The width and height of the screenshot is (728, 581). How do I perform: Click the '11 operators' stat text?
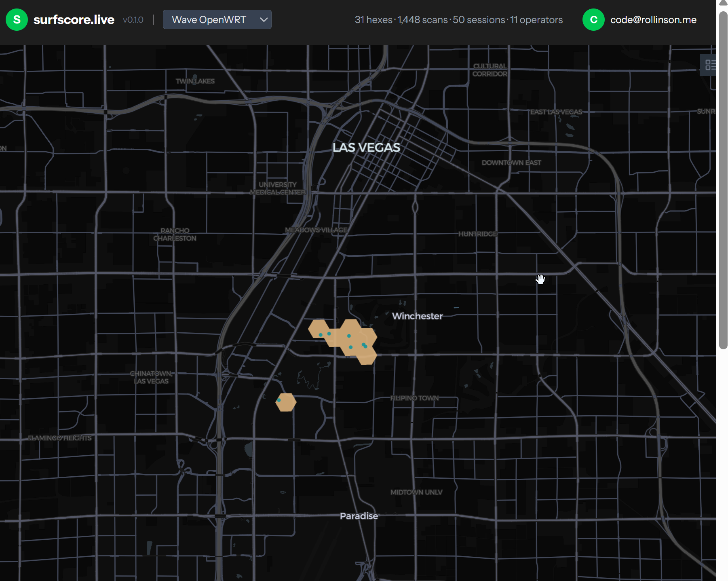pos(536,20)
